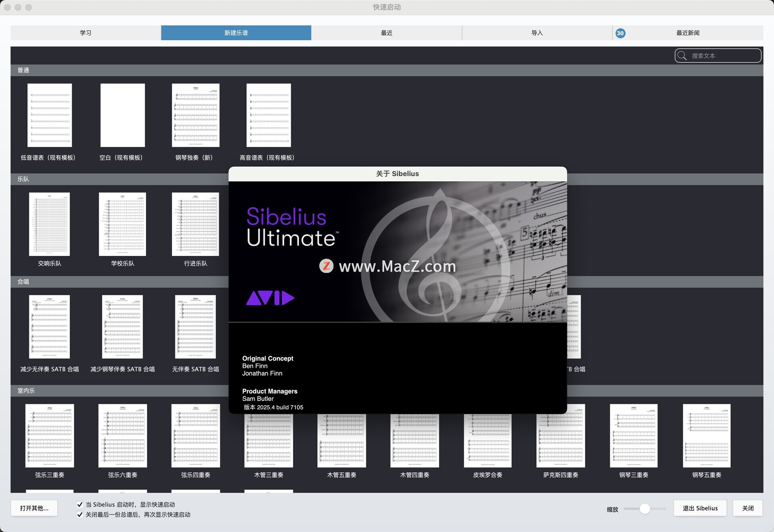Open the 学习 tab
The height and width of the screenshot is (532, 774).
(85, 33)
